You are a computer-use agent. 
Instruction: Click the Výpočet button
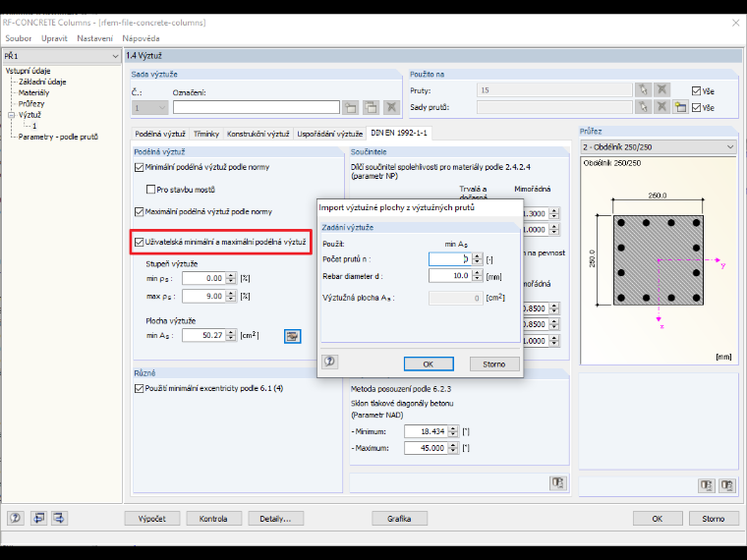point(152,519)
